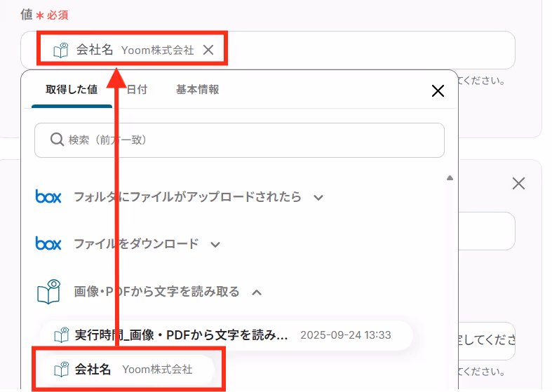This screenshot has width=552, height=392.
Task: Close the value picker popup with X
Action: 438,90
